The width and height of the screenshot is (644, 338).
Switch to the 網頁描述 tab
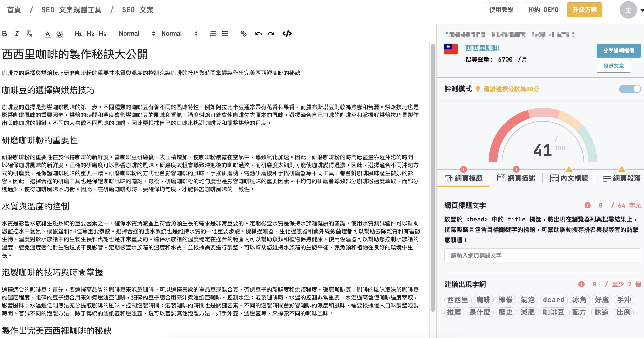click(516, 178)
